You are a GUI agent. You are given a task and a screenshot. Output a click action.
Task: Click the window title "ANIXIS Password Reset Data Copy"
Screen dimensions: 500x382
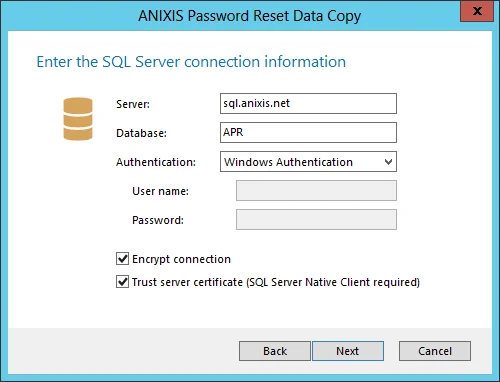[x=250, y=16]
